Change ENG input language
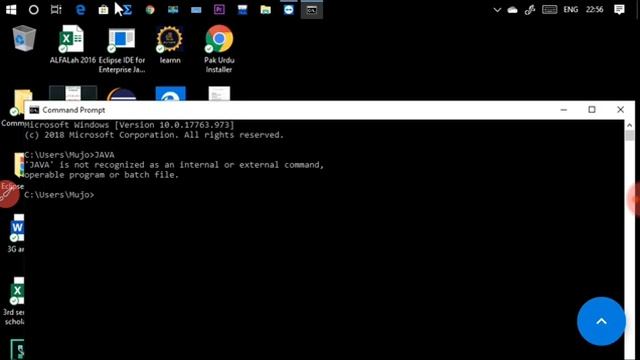This screenshot has width=640, height=360. point(571,10)
